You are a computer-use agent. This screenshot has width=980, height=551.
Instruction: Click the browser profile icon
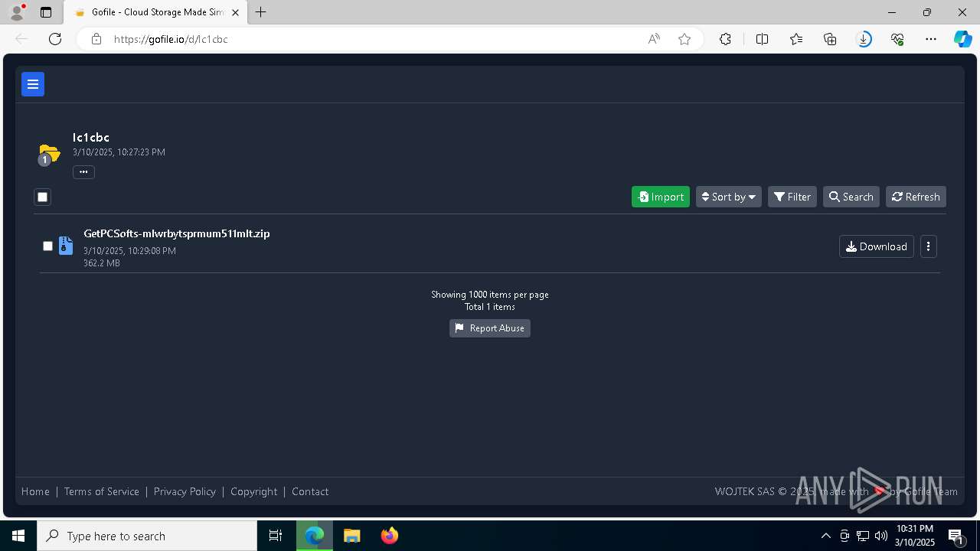17,12
